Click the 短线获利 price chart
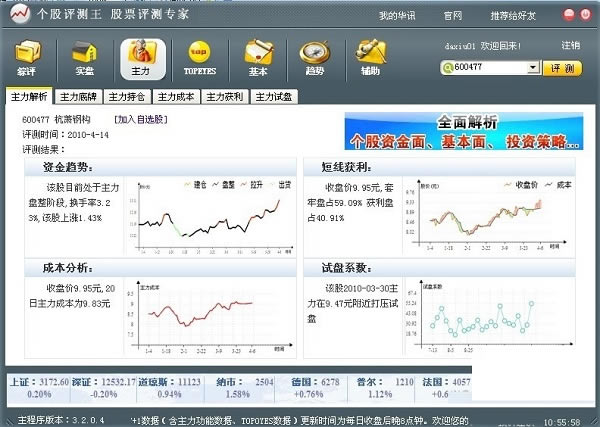600x427 pixels. coord(490,214)
